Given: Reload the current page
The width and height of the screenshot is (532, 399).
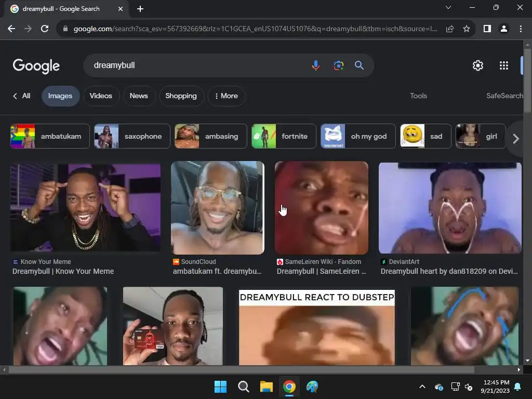Looking at the screenshot, I should [x=45, y=29].
